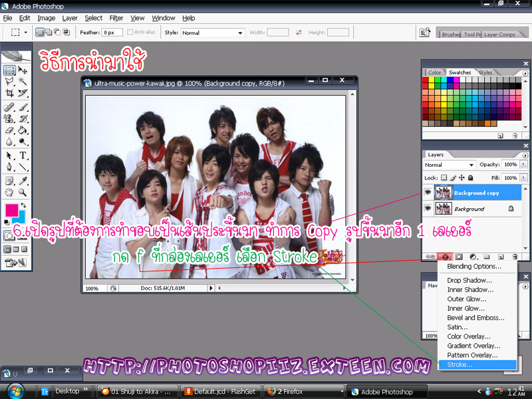Select the Healing Brush tool
The image size is (532, 399).
coord(9,107)
